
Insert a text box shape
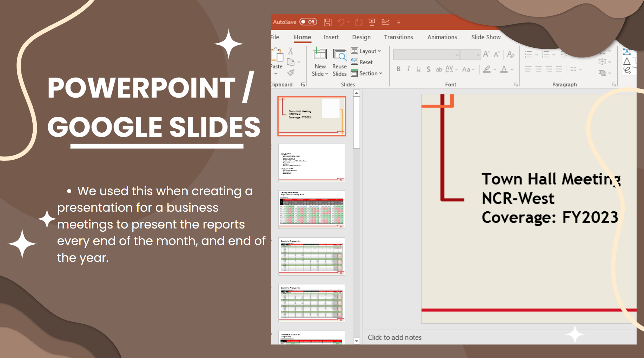(x=627, y=52)
